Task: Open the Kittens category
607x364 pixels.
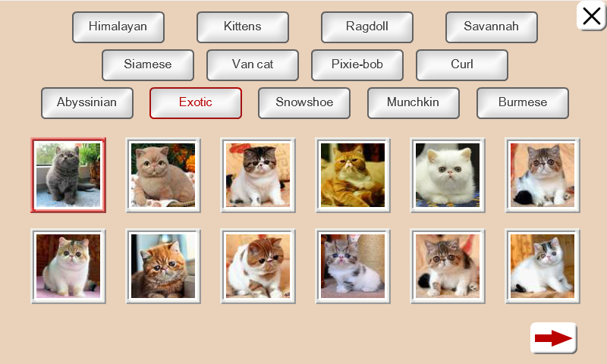Action: coord(243,27)
